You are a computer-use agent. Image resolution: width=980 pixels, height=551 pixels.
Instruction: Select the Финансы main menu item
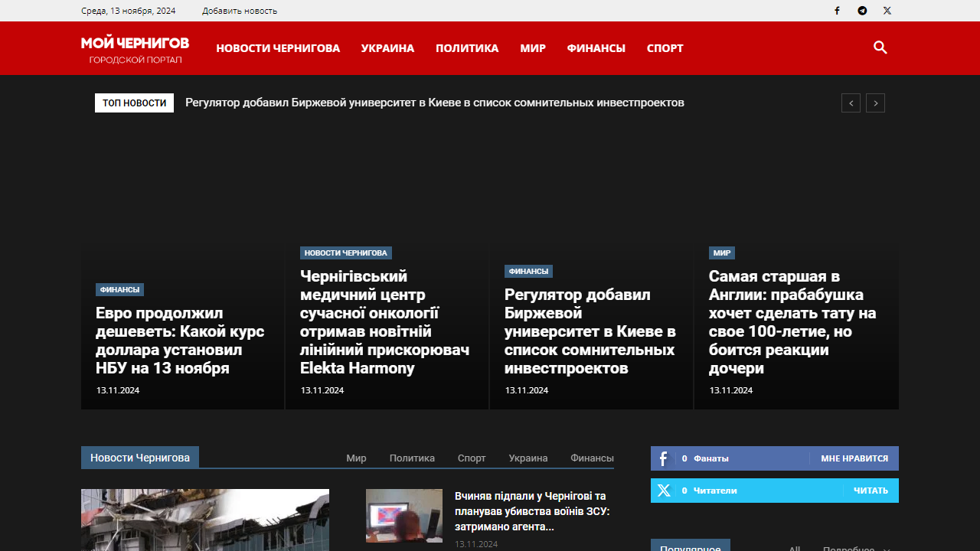596,48
